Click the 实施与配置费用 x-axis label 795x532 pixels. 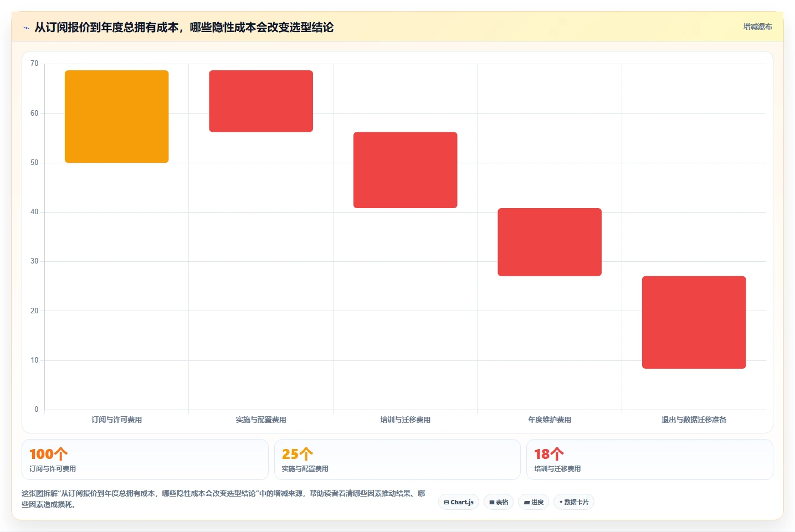(x=261, y=420)
